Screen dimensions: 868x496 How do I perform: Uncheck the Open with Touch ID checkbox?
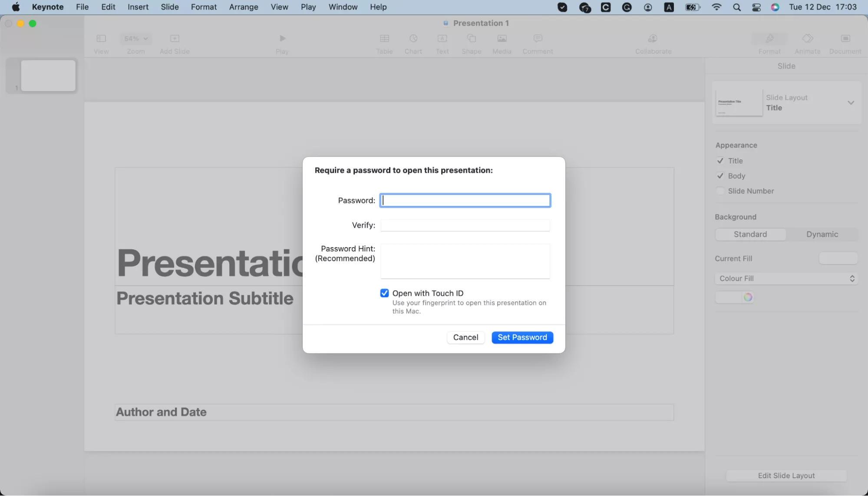[384, 293]
